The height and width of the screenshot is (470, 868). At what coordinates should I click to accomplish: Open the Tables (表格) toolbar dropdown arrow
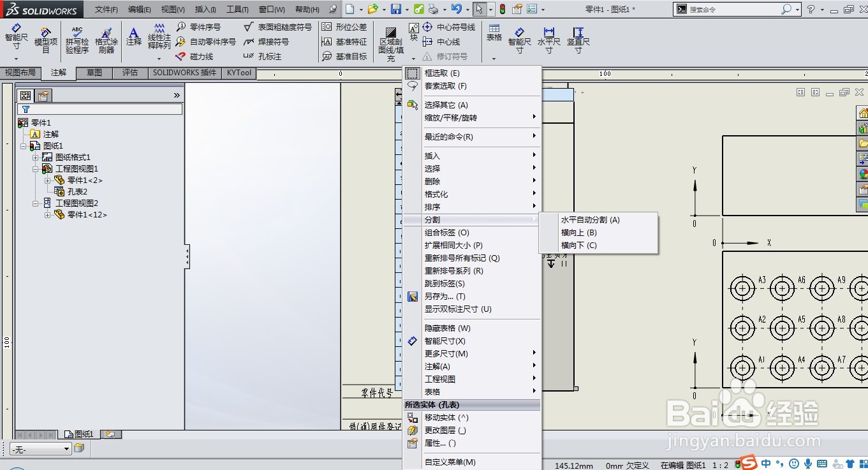pyautogui.click(x=494, y=59)
